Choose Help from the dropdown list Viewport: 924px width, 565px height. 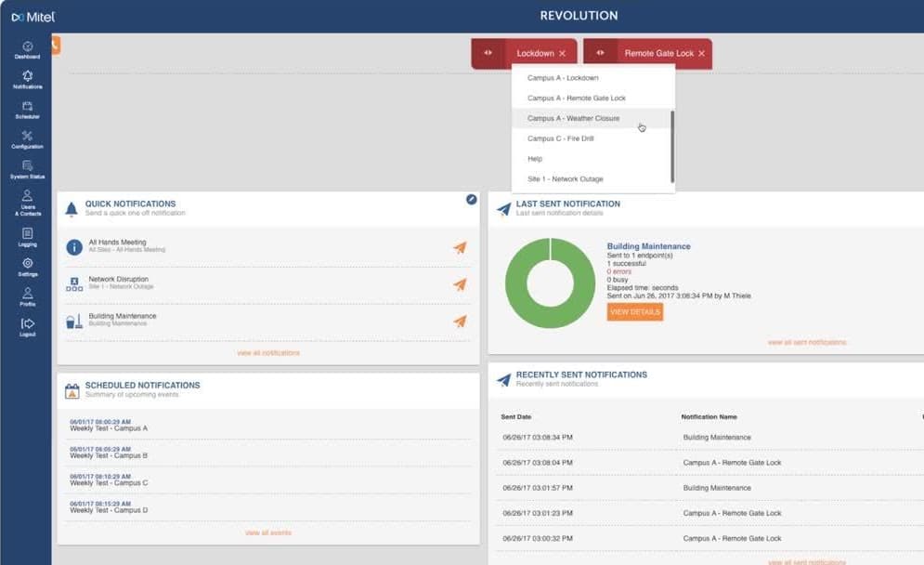click(x=592, y=159)
